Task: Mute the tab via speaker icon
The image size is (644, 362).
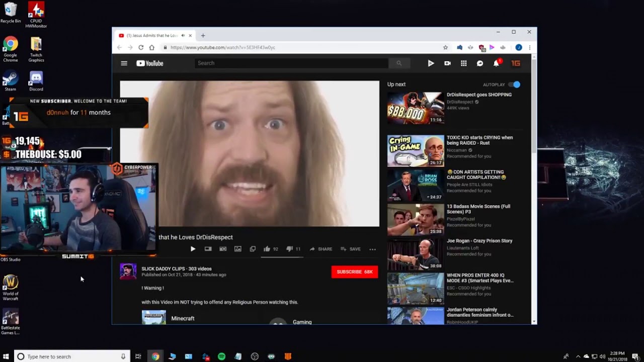Action: [x=183, y=36]
